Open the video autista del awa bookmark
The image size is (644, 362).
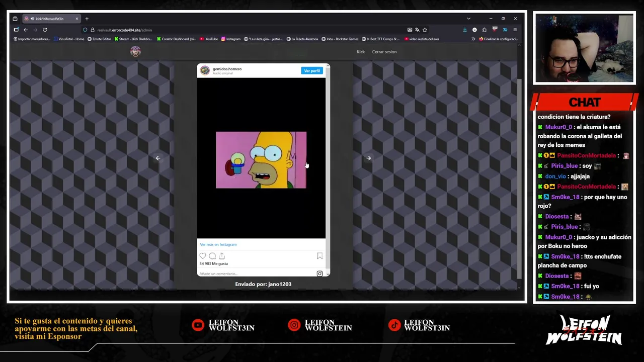[x=422, y=39]
